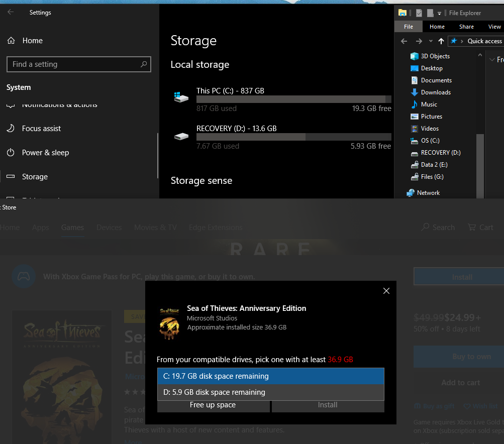
Task: Open Cart in Store header
Action: [480, 228]
